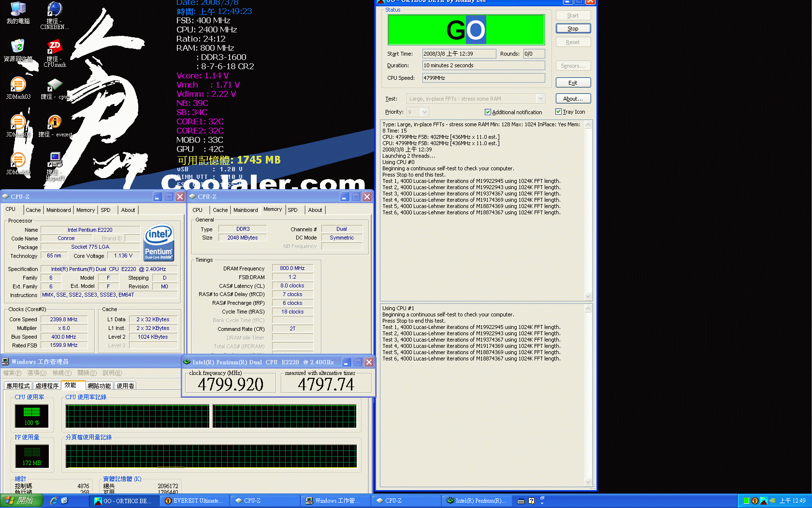Click the lower CPU #1 log scrollbar up arrow

click(588, 309)
